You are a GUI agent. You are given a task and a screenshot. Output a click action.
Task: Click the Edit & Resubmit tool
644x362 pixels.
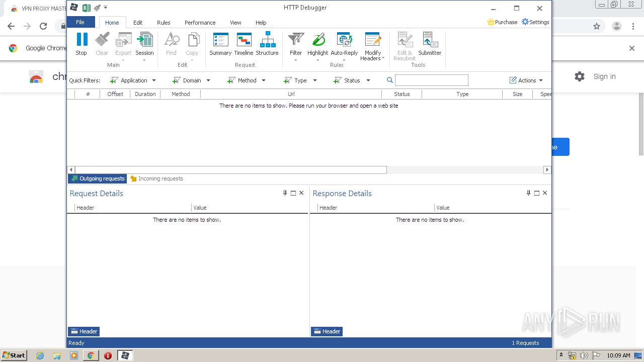pos(405,46)
